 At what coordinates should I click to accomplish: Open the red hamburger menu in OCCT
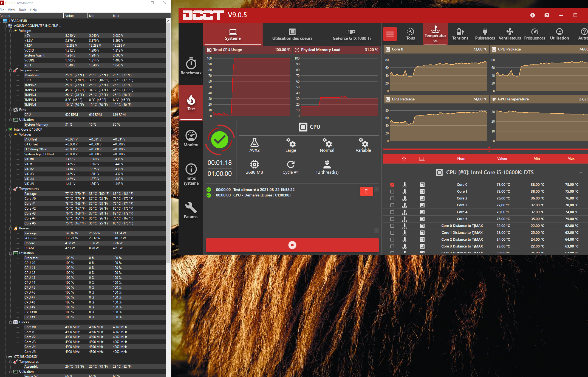[390, 34]
